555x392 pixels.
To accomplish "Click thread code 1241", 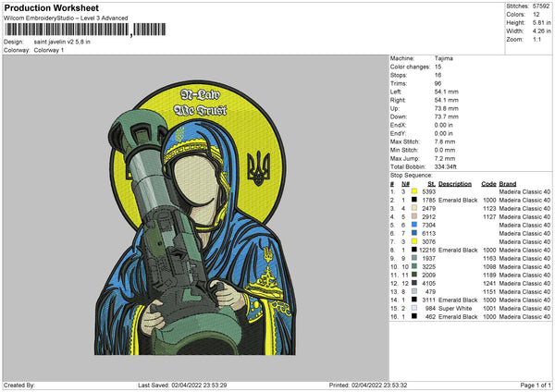I will [x=489, y=284].
